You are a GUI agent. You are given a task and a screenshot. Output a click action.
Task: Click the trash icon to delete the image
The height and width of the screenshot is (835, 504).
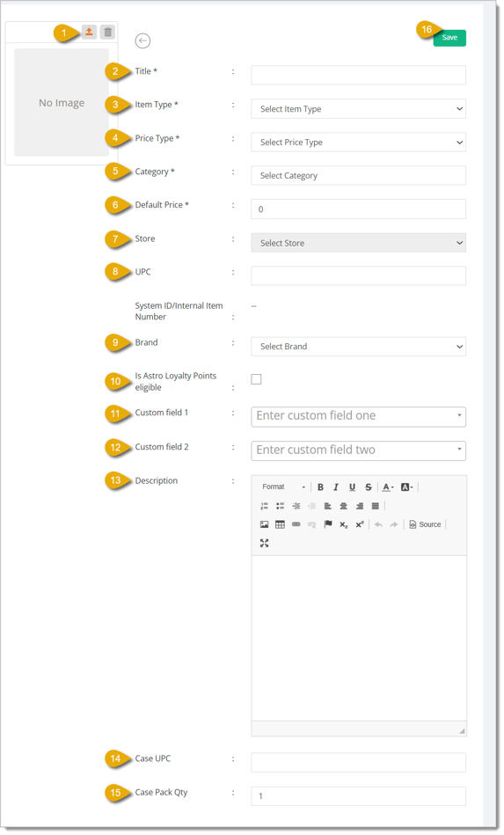coord(107,32)
